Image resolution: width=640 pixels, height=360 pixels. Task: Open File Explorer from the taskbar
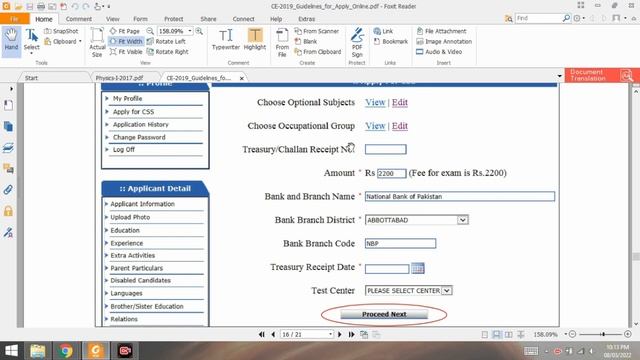click(x=38, y=351)
